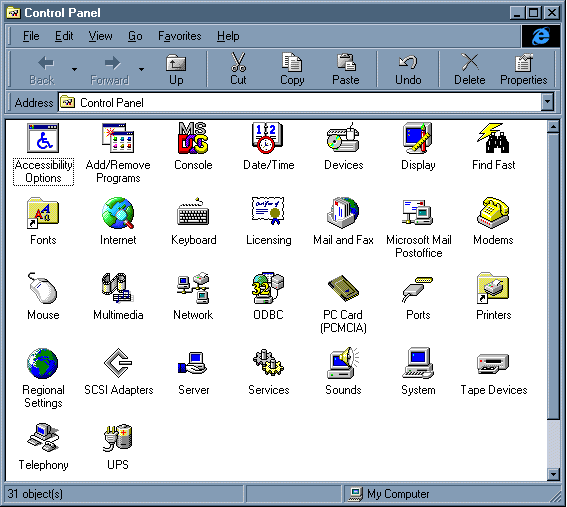
Task: Click the Up toolbar button
Action: pyautogui.click(x=176, y=69)
